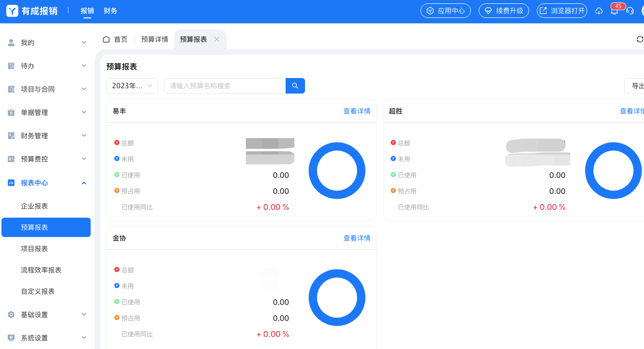Viewport: 644px width, 349px height.
Task: Open the 2023年 year dropdown
Action: [132, 86]
